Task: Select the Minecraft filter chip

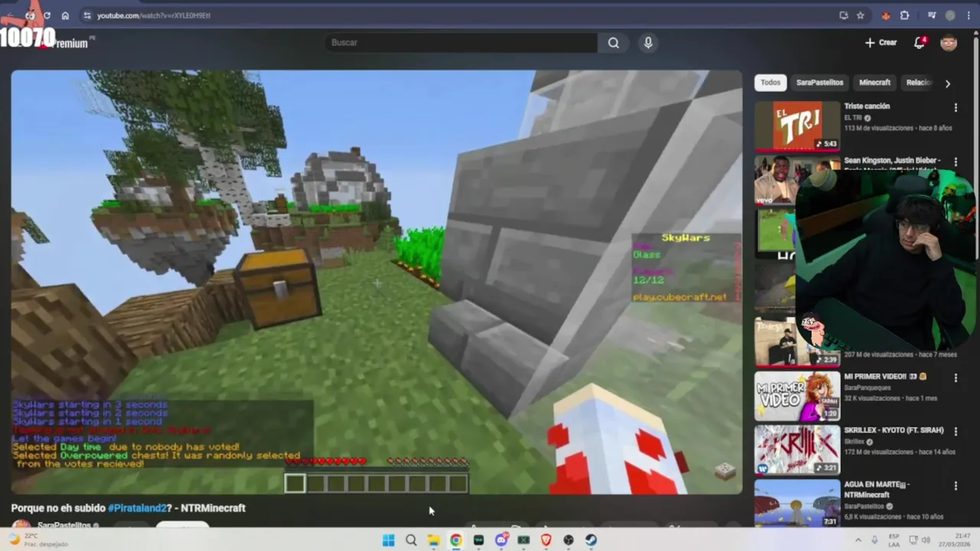Action: click(x=874, y=83)
